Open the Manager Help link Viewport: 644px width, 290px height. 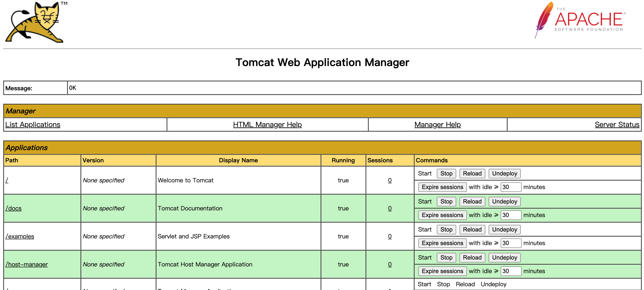click(437, 124)
